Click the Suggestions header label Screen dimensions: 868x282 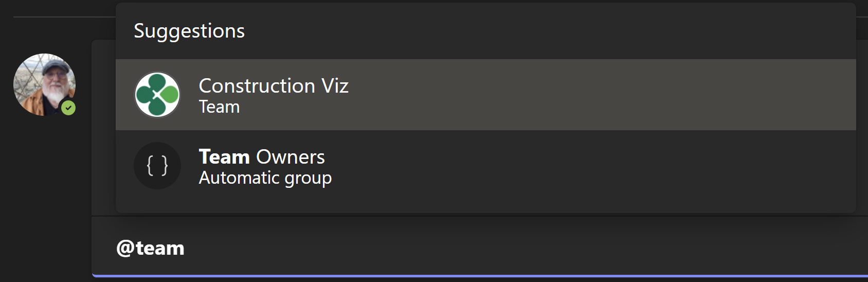pyautogui.click(x=189, y=31)
